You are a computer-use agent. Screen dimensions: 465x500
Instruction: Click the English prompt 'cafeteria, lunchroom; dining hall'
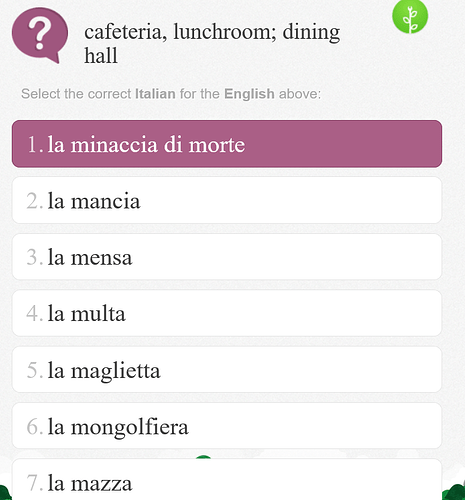click(x=212, y=43)
